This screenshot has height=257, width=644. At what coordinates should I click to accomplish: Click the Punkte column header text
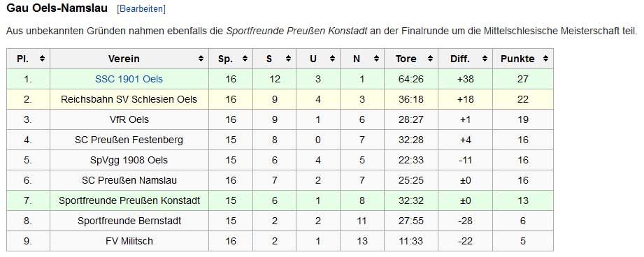click(517, 59)
